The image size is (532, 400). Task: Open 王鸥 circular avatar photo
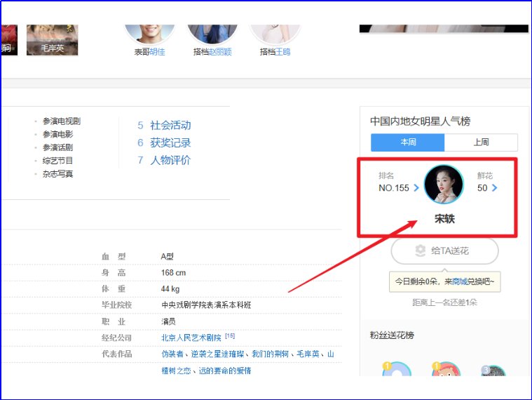point(275,34)
